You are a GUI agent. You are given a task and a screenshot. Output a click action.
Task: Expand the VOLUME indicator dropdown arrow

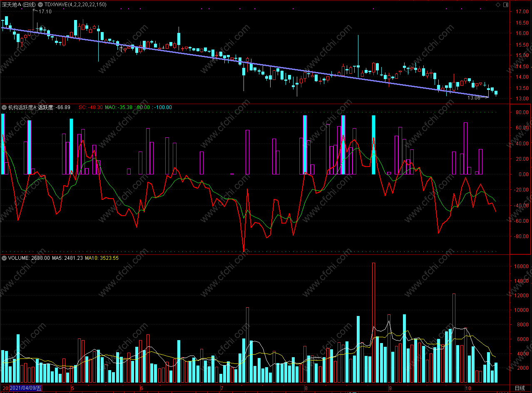tap(4, 258)
